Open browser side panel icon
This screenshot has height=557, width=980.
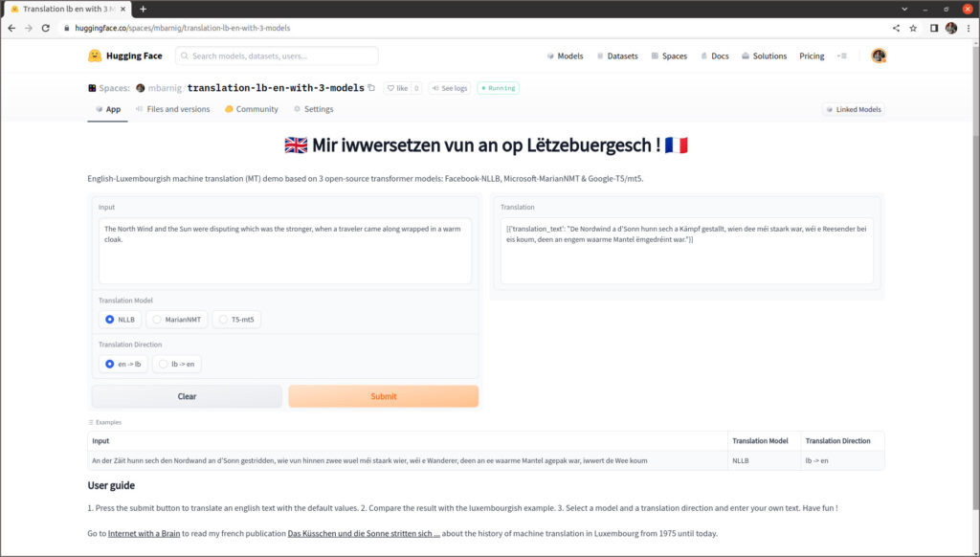934,28
